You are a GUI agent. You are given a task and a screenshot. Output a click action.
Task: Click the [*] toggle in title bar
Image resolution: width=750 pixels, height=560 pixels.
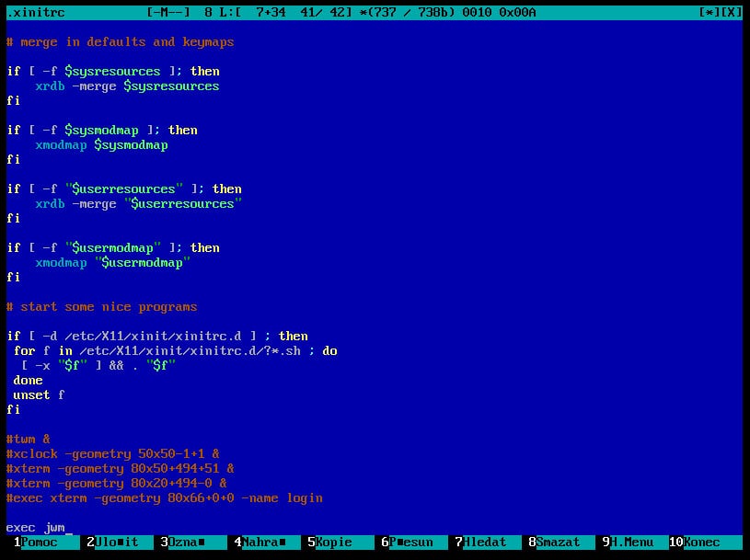click(x=710, y=13)
